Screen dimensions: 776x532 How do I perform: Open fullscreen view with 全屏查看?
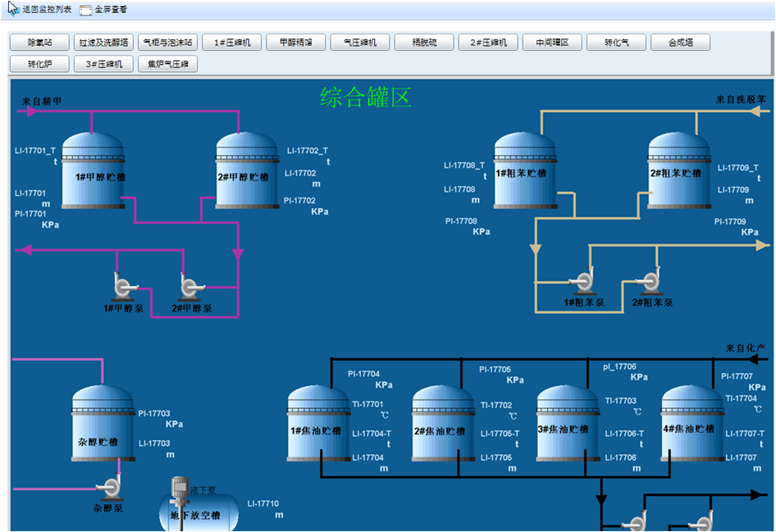pyautogui.click(x=103, y=10)
